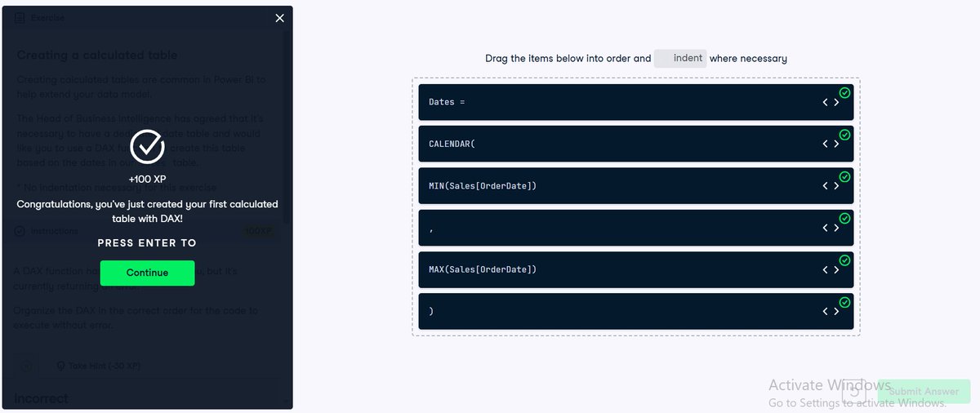Indent the MIN(Sales[OrderDate]) line right
980x413 pixels.
click(x=836, y=186)
